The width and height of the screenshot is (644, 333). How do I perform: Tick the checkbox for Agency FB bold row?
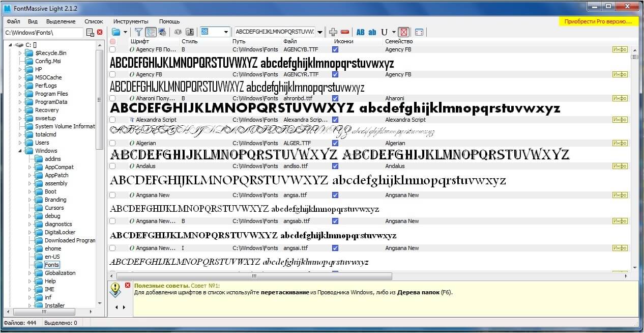pos(112,49)
